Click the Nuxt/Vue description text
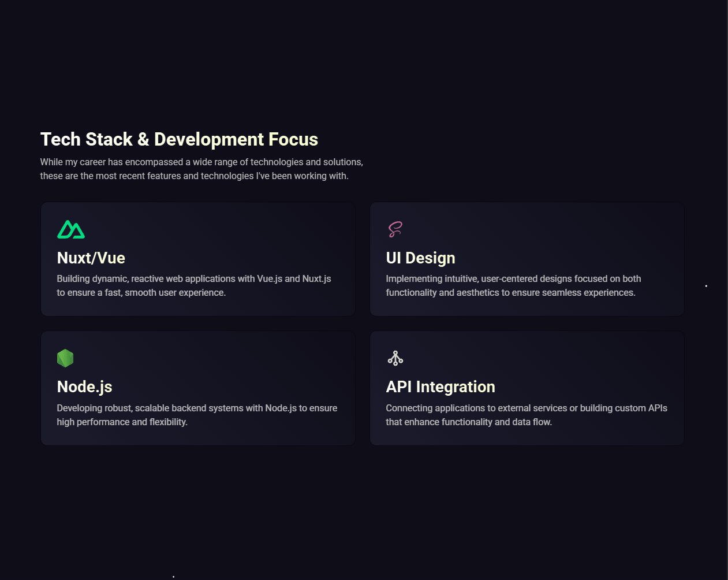Screen dimensions: 728x580 [x=194, y=285]
